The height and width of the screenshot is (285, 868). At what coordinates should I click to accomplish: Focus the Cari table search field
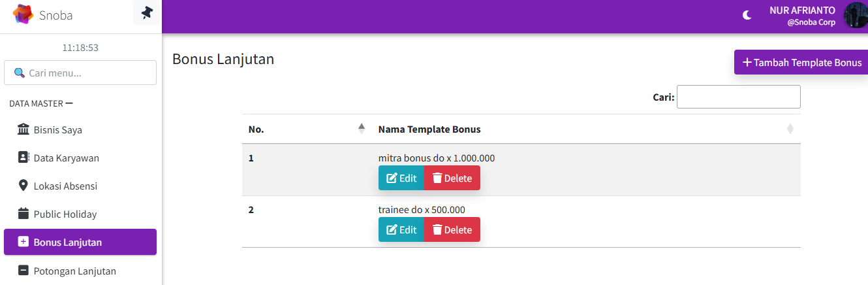coord(738,97)
